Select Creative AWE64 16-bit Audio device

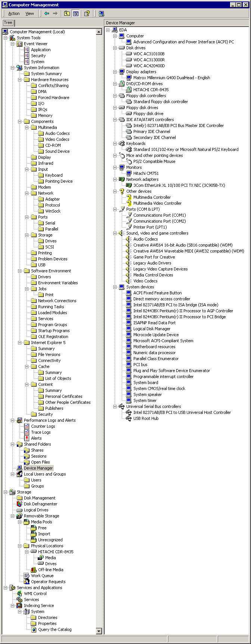pos(183,245)
